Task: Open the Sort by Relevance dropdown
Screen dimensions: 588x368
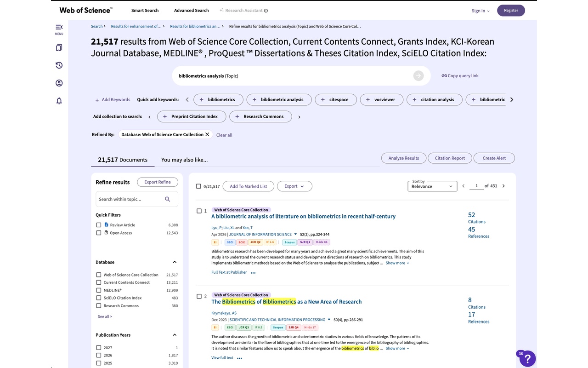Action: pos(432,186)
